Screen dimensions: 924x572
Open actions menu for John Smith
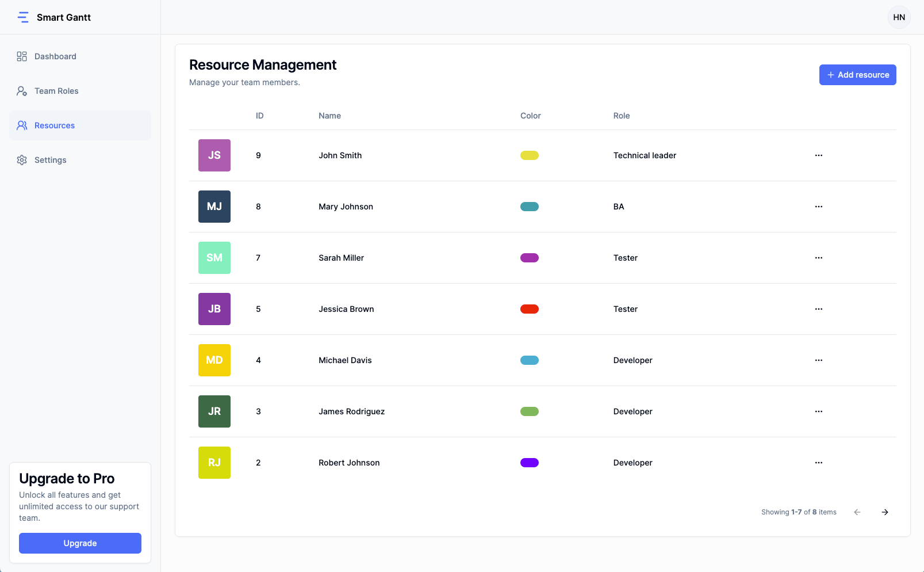click(x=818, y=155)
